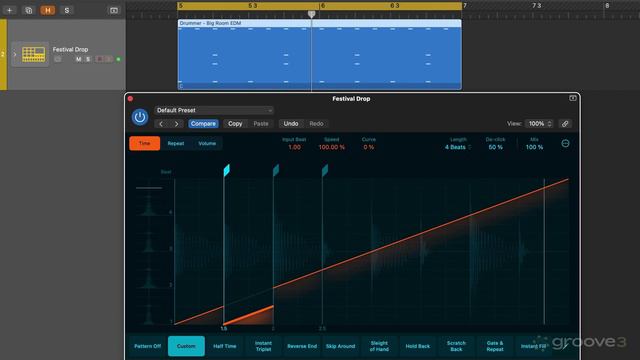Select the Hold Back pattern
Image resolution: width=640 pixels, height=360 pixels.
(x=418, y=346)
